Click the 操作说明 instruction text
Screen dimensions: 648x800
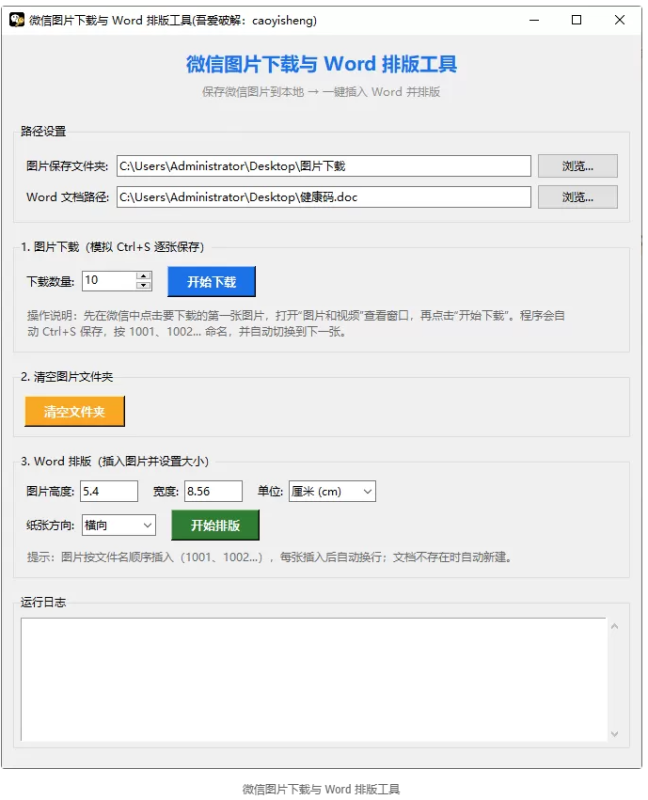[296, 323]
